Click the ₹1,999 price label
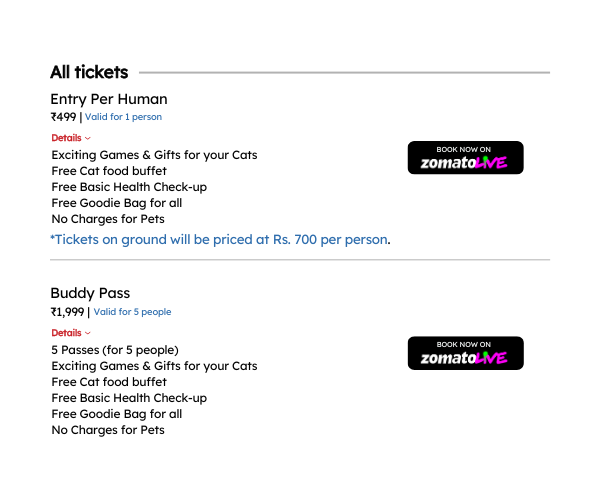The width and height of the screenshot is (600, 500). [x=67, y=312]
